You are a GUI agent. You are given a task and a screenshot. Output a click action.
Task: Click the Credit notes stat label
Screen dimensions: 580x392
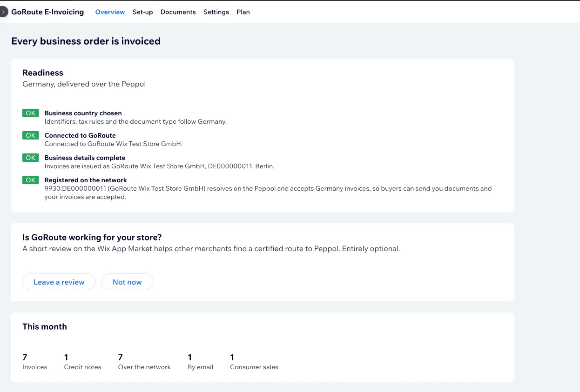click(82, 367)
